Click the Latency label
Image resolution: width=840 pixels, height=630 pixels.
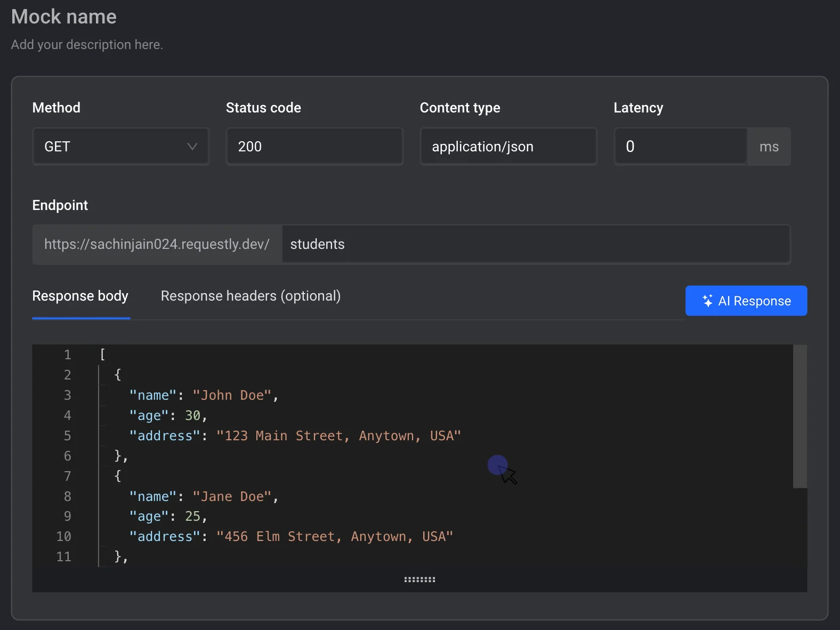(x=639, y=108)
